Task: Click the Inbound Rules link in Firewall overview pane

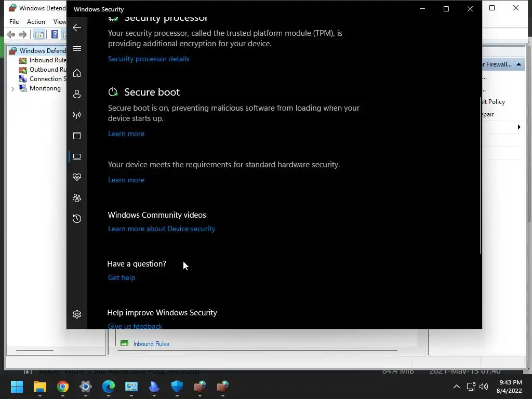Action: [x=151, y=344]
